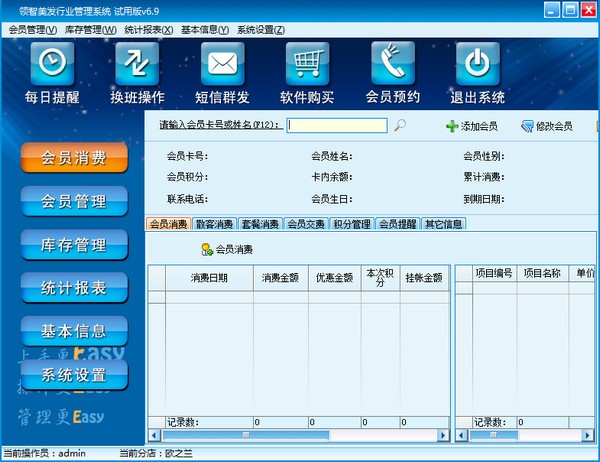Open the 统计报表(X) menu
600x462 pixels.
tap(148, 30)
